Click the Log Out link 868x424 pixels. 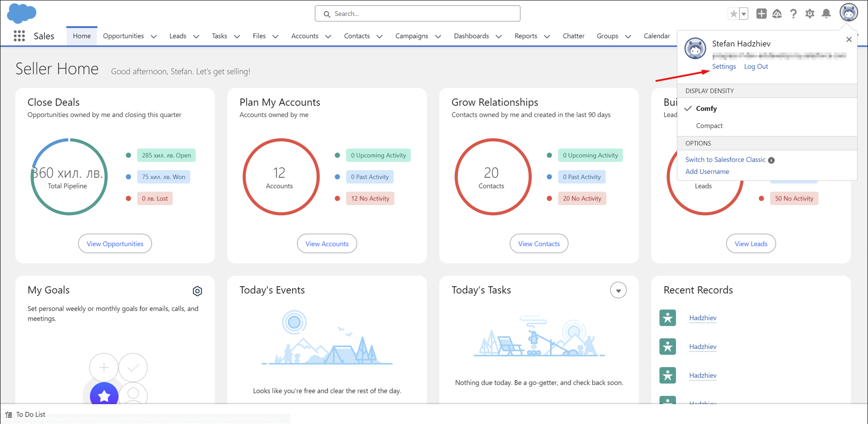click(756, 66)
